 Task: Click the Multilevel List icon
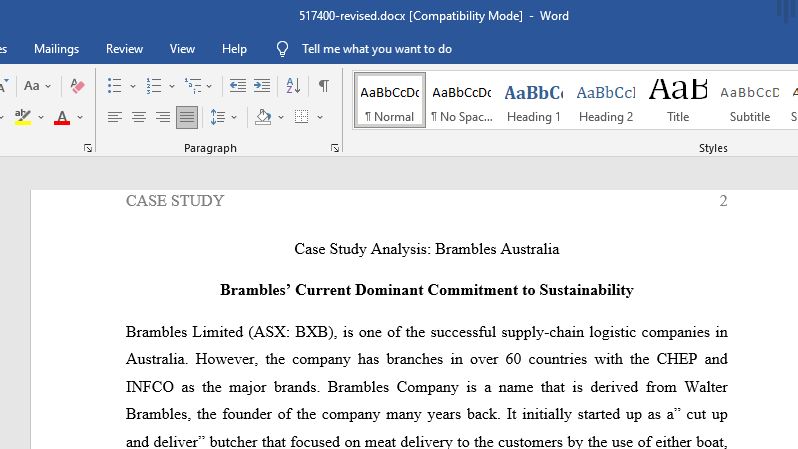193,86
